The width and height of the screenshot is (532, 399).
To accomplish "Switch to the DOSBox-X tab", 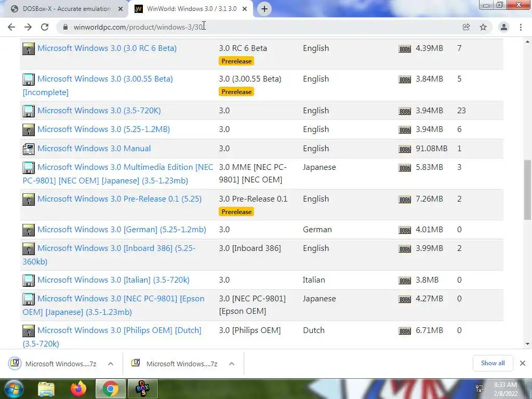I will coord(66,9).
